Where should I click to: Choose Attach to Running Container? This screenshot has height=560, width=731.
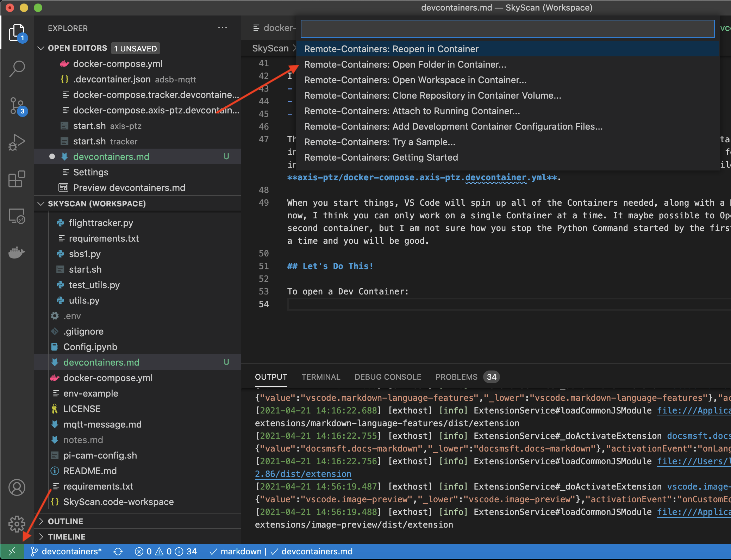click(x=507, y=111)
